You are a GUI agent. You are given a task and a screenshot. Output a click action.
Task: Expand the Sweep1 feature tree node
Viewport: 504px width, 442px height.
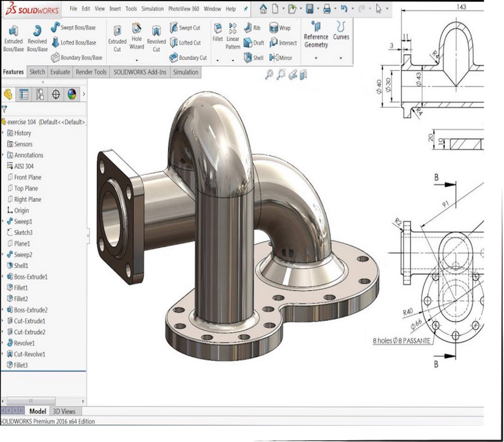pos(3,221)
